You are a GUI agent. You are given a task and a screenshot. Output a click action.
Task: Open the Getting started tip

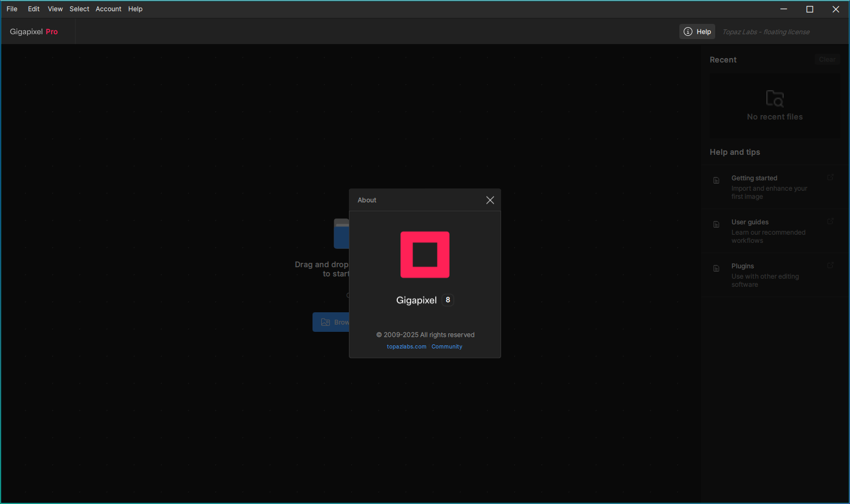775,187
